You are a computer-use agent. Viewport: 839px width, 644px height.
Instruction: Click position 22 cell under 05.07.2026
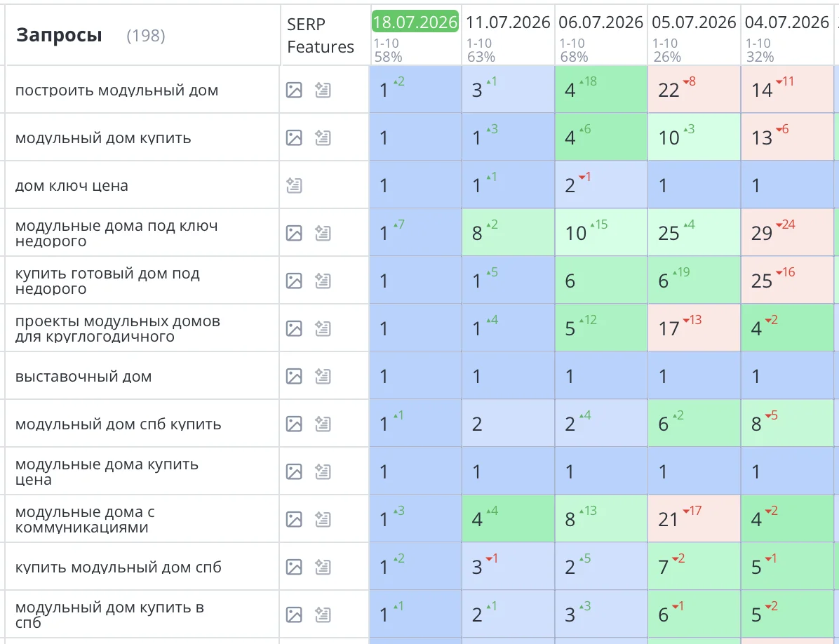pyautogui.click(x=694, y=89)
